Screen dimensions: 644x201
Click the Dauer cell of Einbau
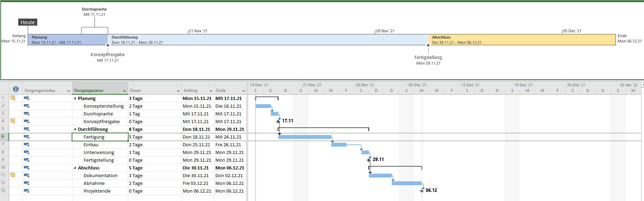(x=155, y=145)
